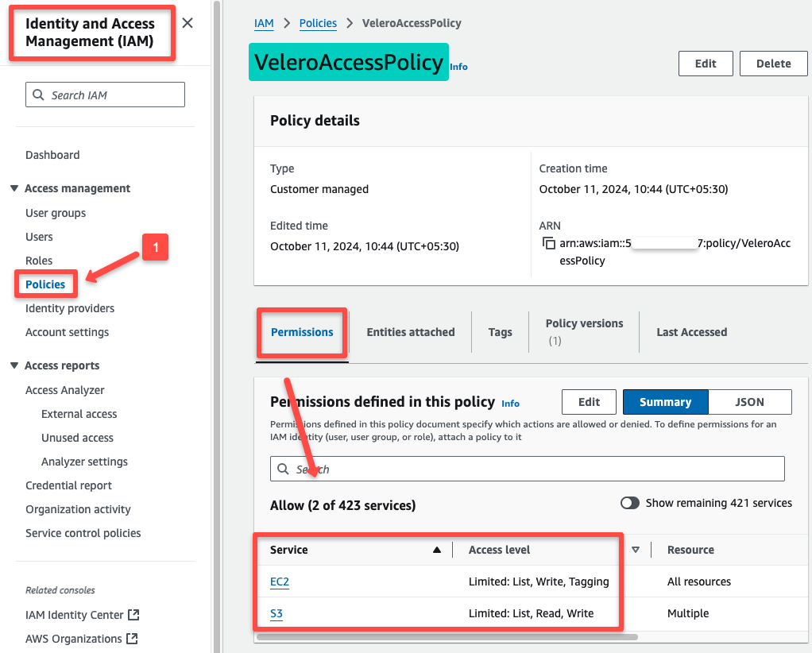This screenshot has width=812, height=653.
Task: Focus the permissions Search field
Action: tap(528, 469)
